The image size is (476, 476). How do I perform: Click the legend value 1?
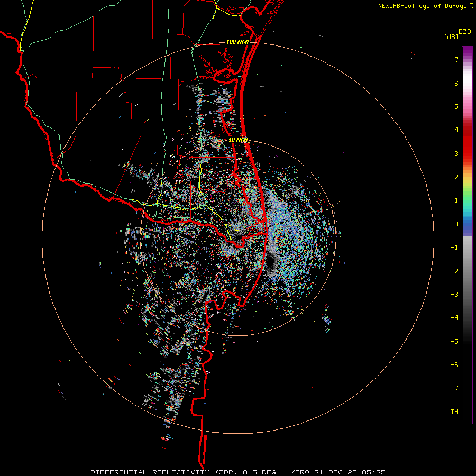(x=456, y=200)
